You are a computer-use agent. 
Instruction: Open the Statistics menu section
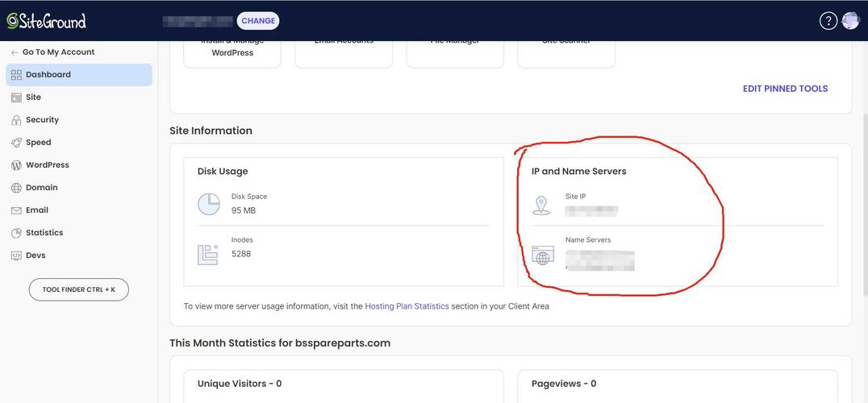[x=79, y=233]
